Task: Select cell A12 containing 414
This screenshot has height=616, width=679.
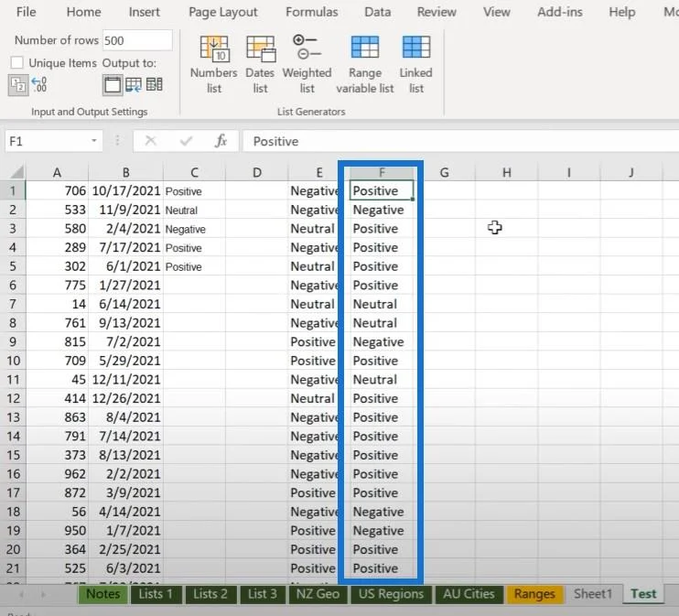Action: 57,398
